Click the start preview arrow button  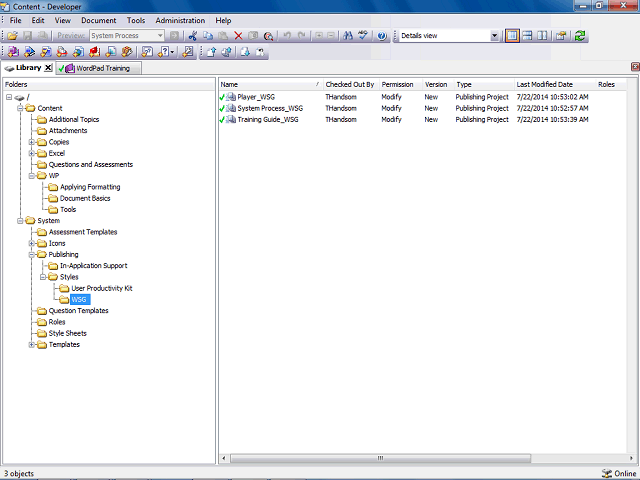174,36
